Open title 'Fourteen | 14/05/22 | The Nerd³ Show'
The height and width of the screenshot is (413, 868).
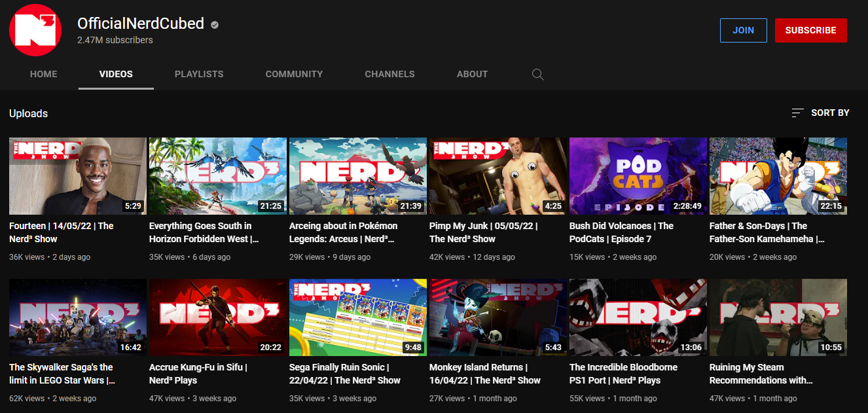(62, 232)
